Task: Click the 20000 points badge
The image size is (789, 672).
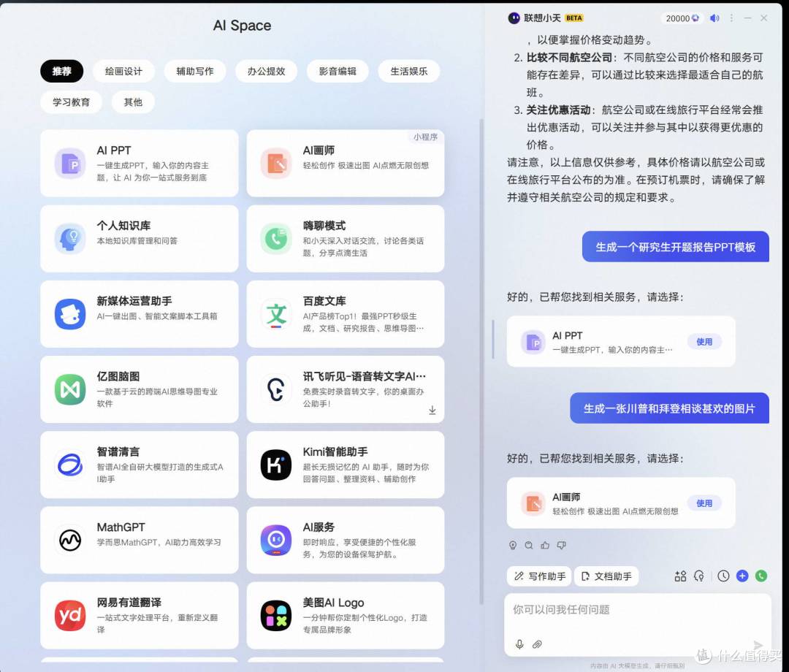Action: point(682,18)
